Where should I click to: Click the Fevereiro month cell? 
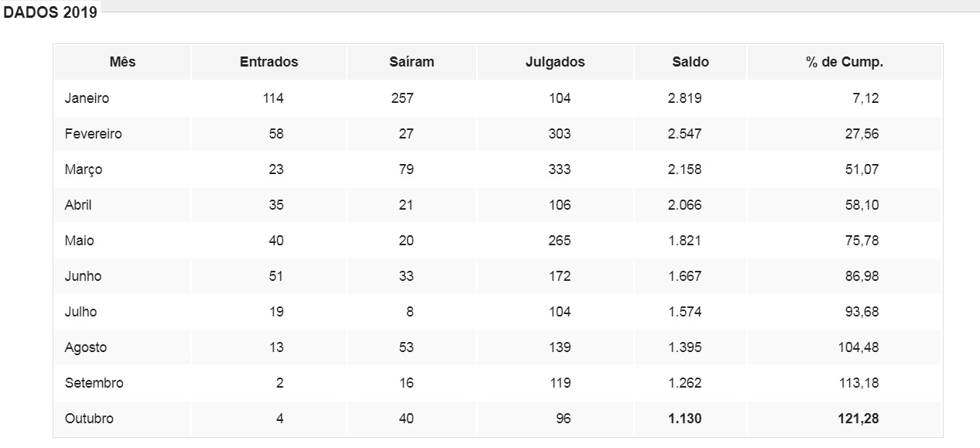click(x=93, y=134)
